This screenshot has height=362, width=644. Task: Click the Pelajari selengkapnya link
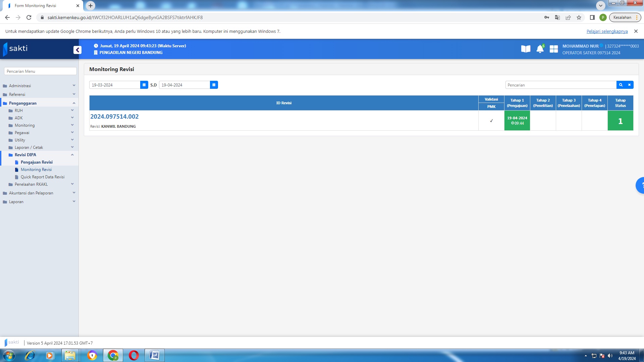click(607, 31)
